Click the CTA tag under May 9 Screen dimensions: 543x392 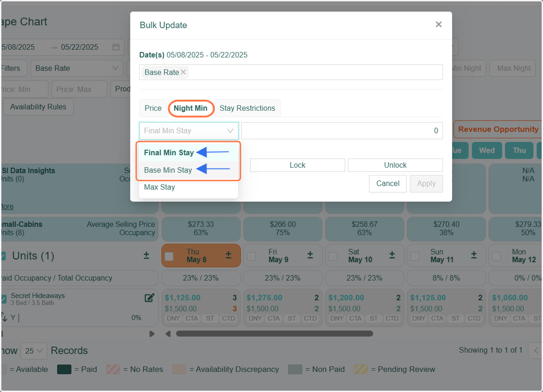(x=274, y=318)
